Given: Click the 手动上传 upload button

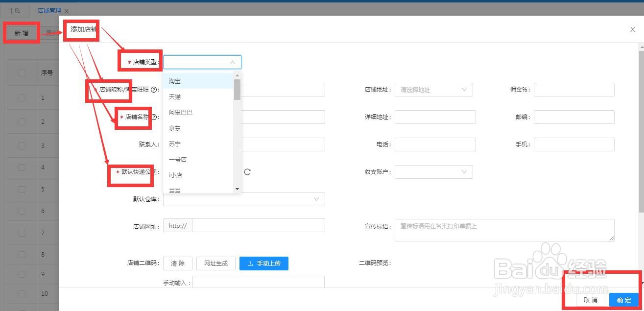Looking at the screenshot, I should click(x=263, y=263).
